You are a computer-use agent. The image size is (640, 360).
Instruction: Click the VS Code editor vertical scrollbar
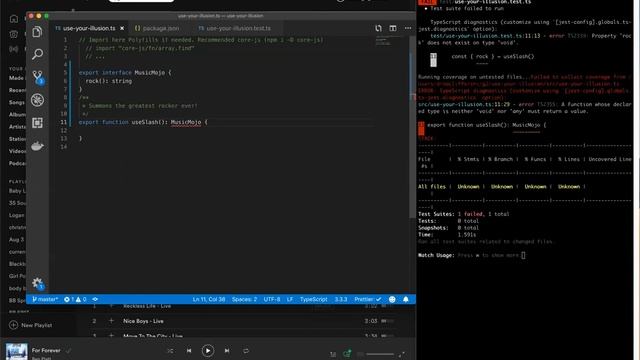(x=412, y=127)
